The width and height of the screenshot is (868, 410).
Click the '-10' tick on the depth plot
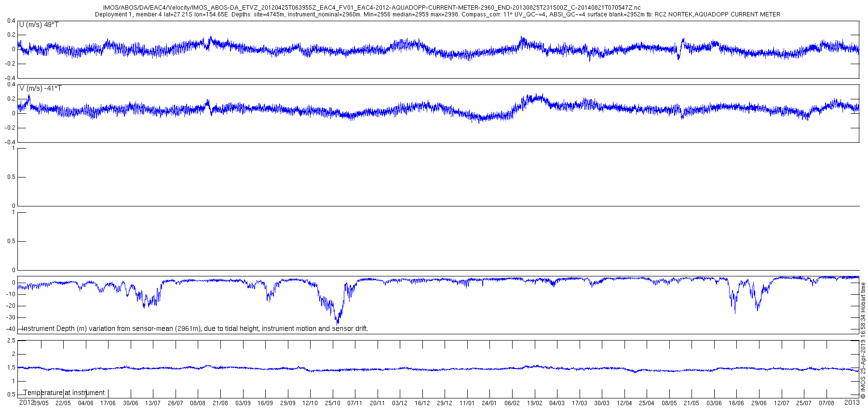pos(11,294)
